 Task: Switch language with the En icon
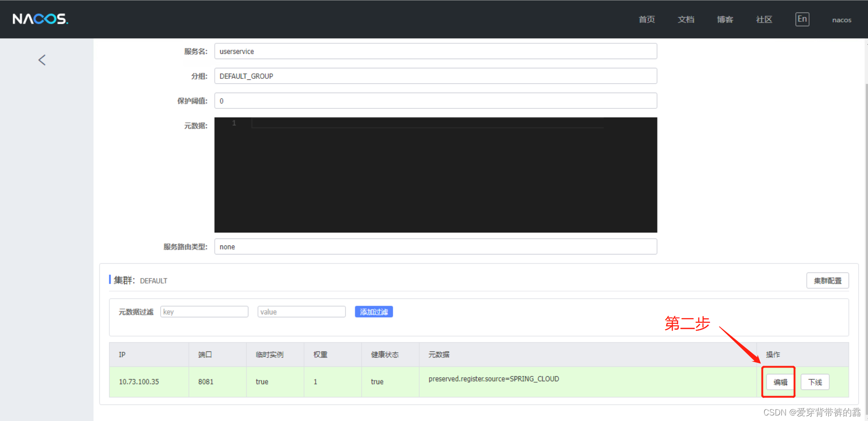[802, 19]
